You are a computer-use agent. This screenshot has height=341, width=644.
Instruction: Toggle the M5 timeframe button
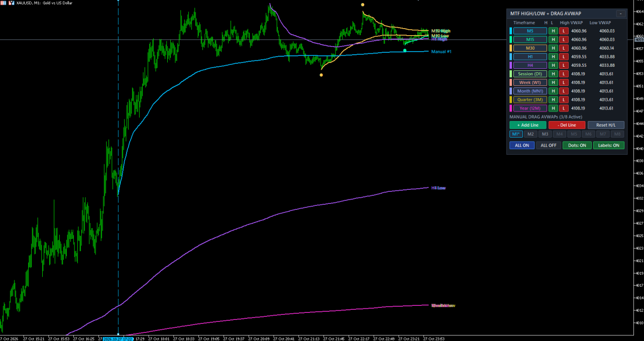(x=530, y=31)
